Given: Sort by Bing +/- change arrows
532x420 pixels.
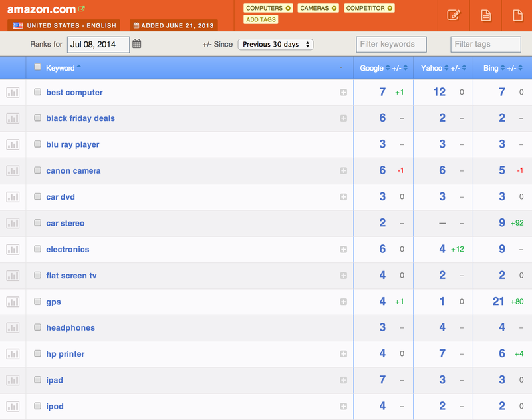Looking at the screenshot, I should pos(520,68).
